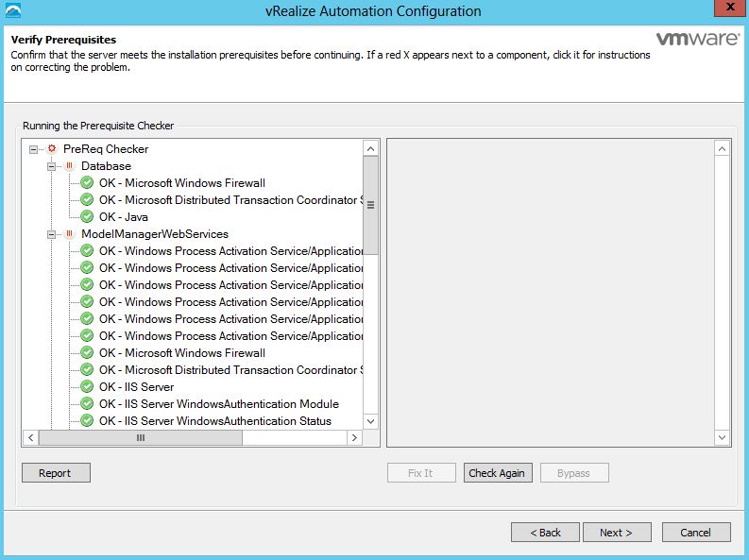Collapse the ModelManagerWebServices tree node
The height and width of the screenshot is (560, 749).
click(51, 234)
